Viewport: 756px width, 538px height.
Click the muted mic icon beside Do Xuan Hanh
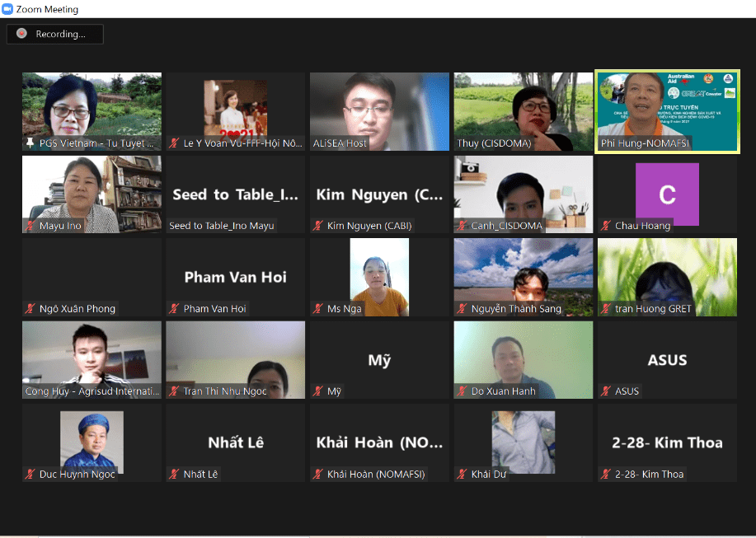point(462,391)
